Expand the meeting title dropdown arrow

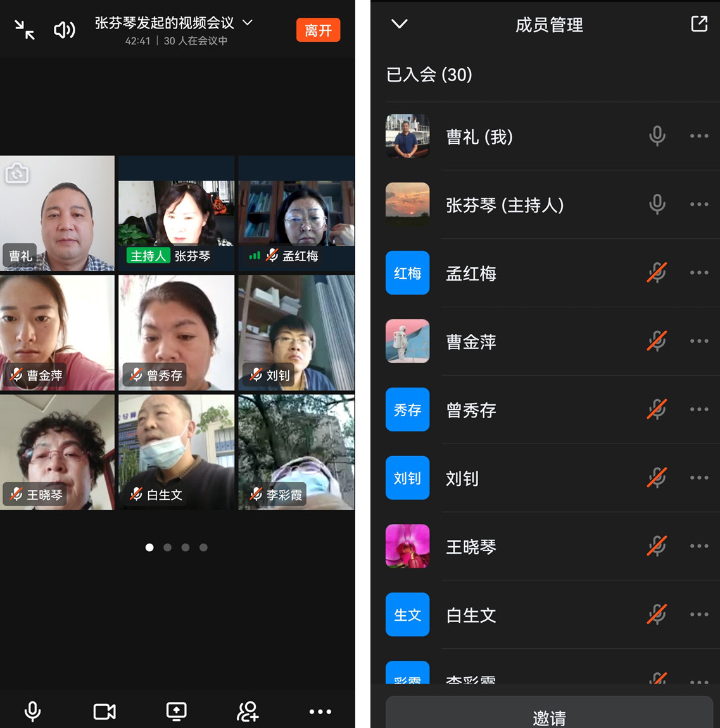tap(248, 23)
